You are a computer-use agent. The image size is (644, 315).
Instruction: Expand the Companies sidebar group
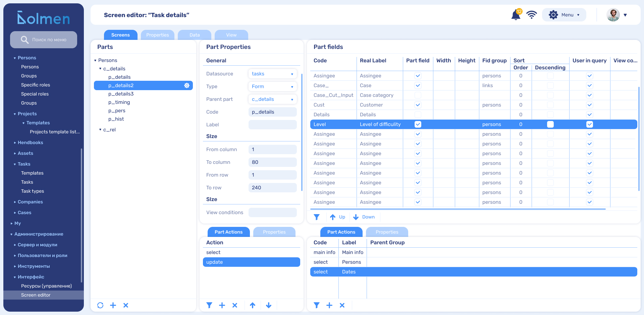click(x=15, y=202)
